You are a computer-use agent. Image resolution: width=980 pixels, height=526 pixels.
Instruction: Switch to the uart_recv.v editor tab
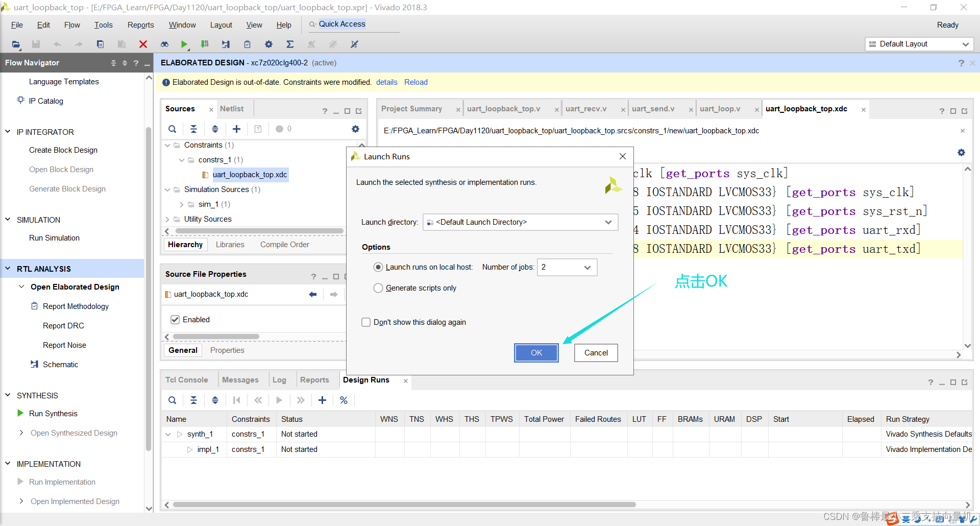click(x=586, y=109)
